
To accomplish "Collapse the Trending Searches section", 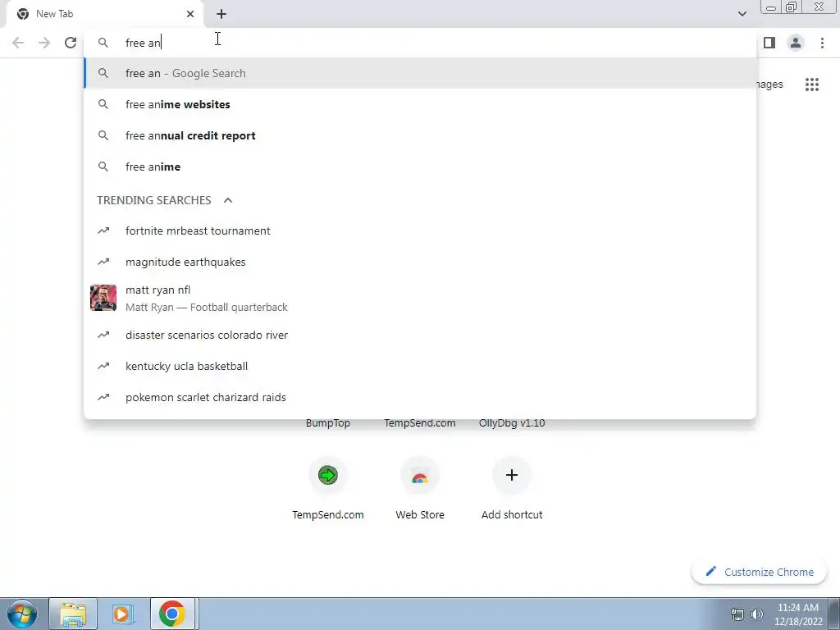I will click(x=228, y=200).
